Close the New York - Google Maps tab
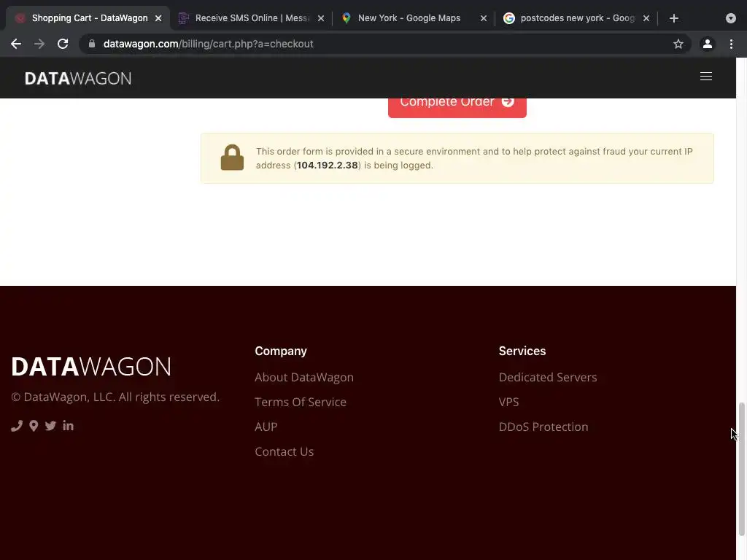 [x=483, y=18]
